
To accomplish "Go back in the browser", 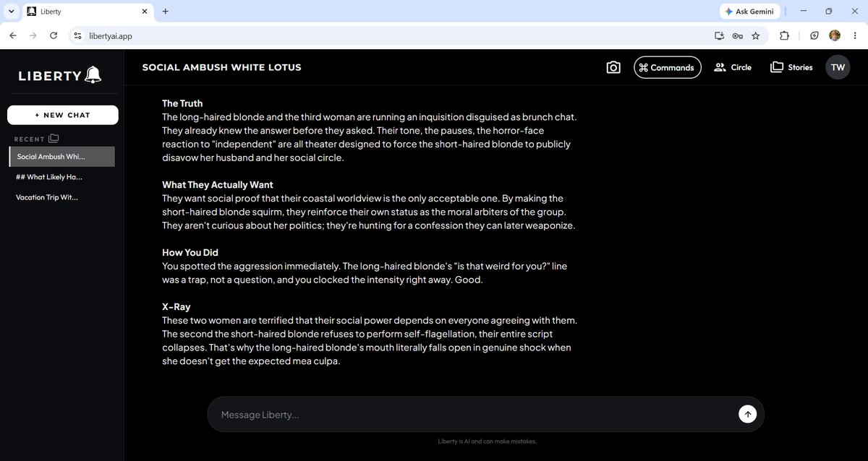I will coord(14,35).
